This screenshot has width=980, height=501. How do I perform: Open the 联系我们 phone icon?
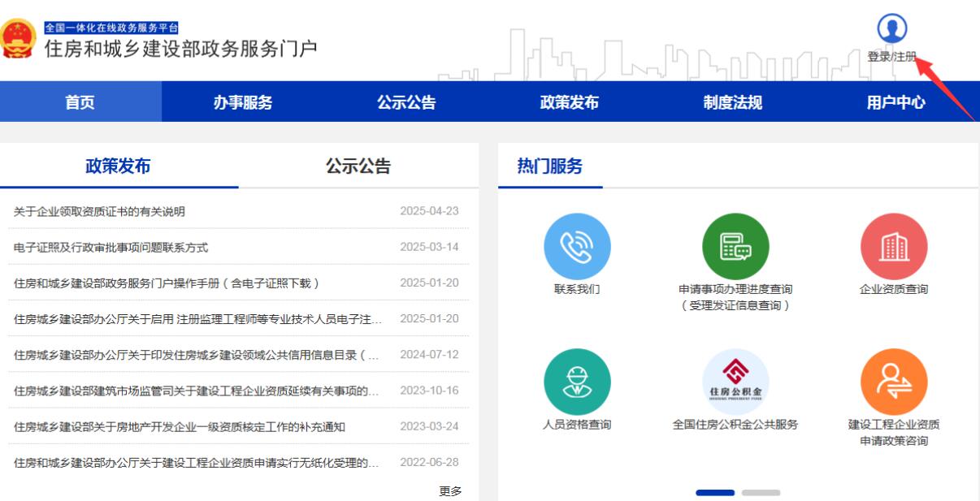pos(577,247)
